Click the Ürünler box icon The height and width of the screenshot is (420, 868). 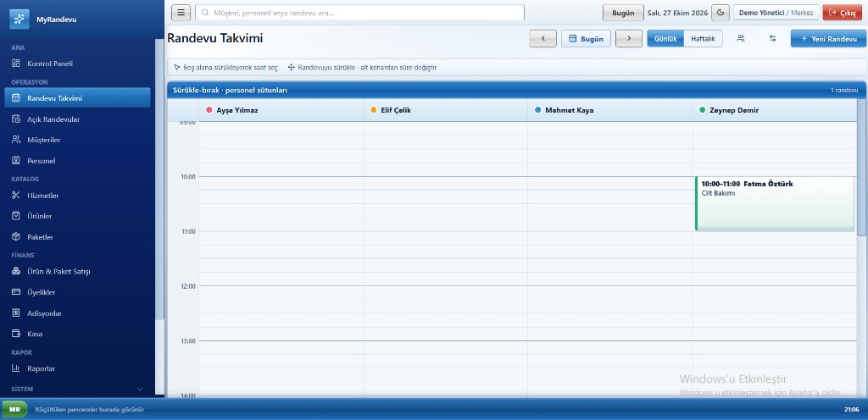(16, 216)
